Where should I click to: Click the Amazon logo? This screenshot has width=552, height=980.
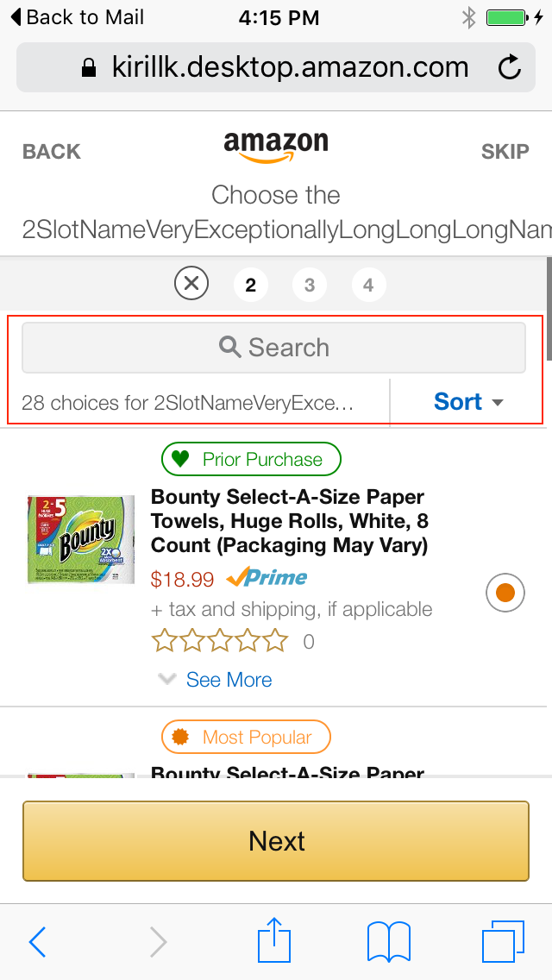point(276,147)
